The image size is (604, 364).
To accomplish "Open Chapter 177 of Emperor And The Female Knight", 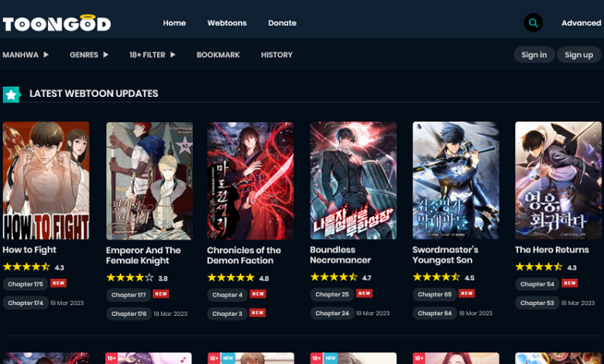I will (129, 294).
